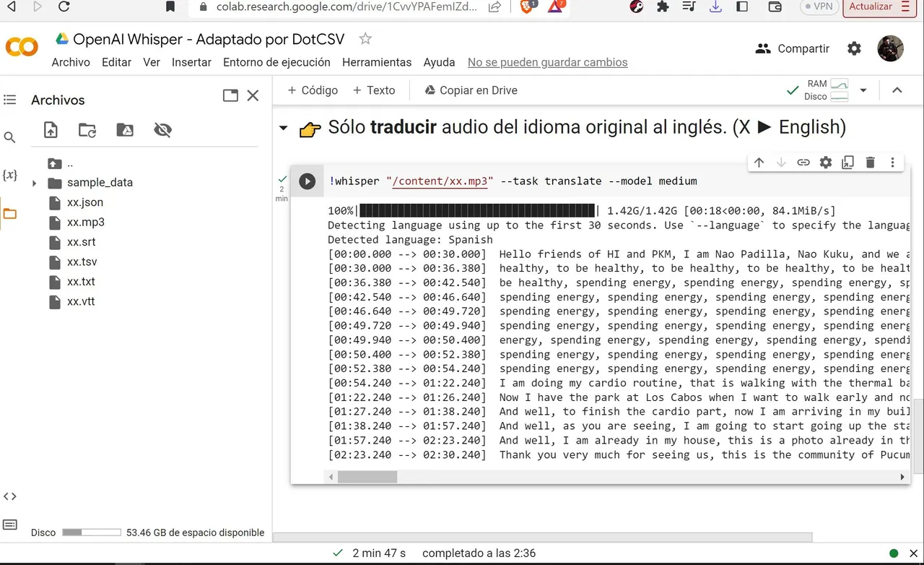924x565 pixels.
Task: Mount Google Drive from files toolbar
Action: (x=125, y=130)
